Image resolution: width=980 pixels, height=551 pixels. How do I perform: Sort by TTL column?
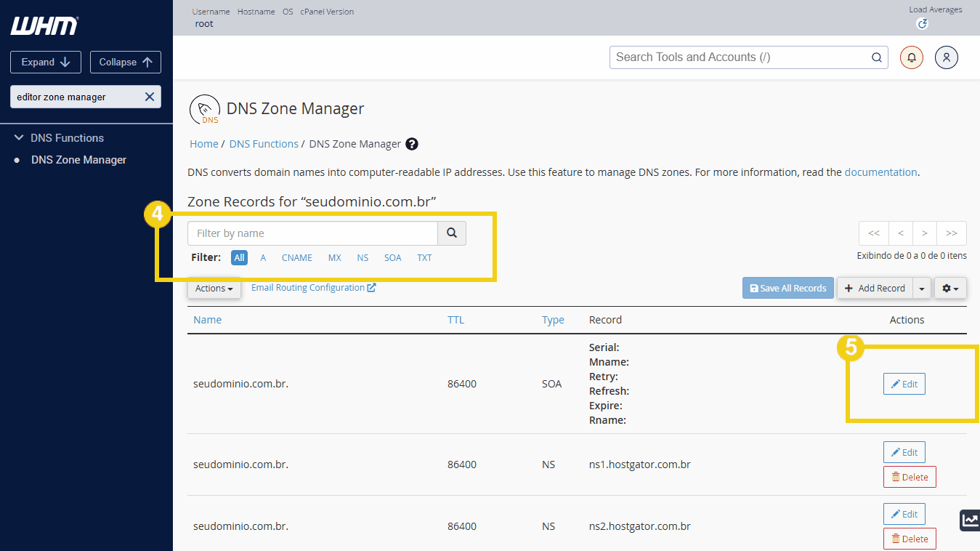[x=455, y=320]
